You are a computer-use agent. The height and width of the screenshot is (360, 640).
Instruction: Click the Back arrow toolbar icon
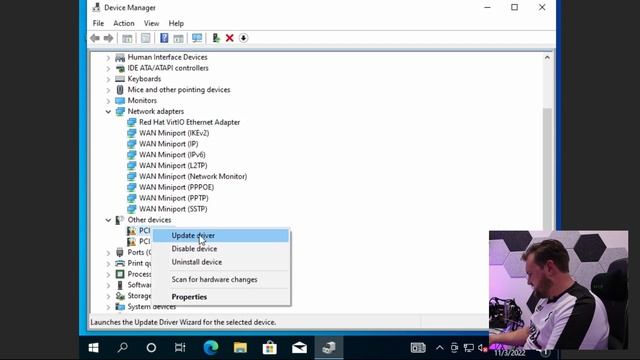coord(95,38)
